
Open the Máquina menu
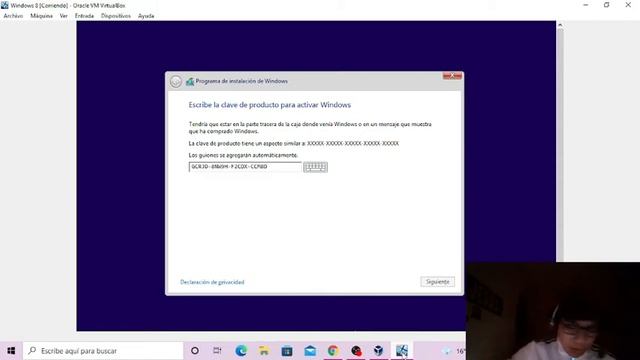click(41, 16)
